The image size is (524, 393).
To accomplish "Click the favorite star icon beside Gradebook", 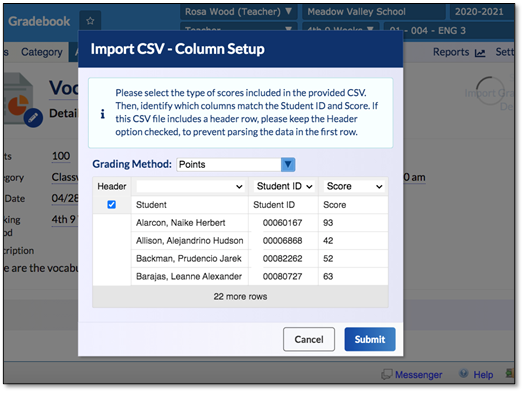I will [x=90, y=21].
